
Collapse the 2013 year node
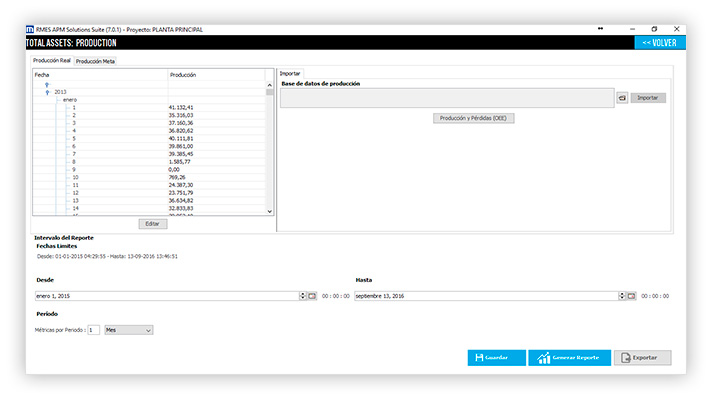(47, 92)
